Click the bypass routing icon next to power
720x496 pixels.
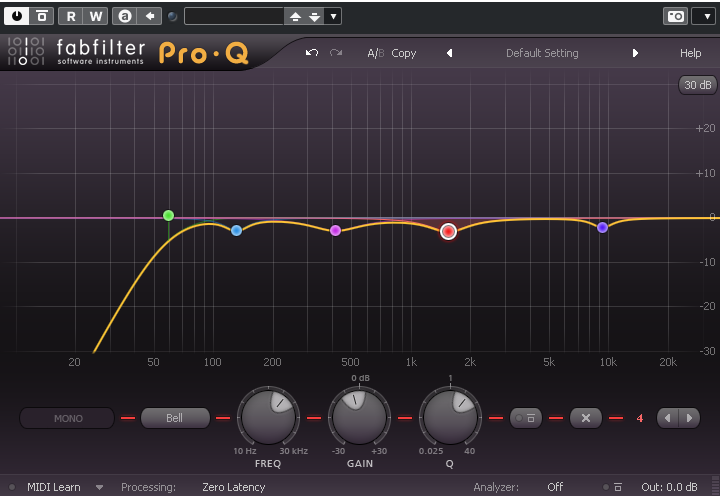point(42,17)
